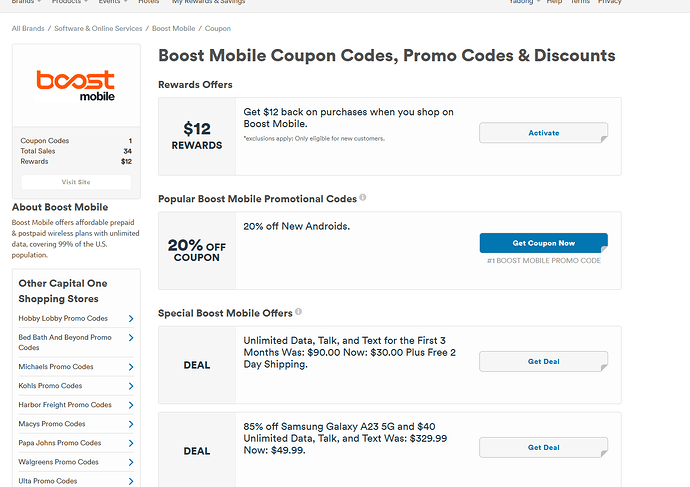This screenshot has height=487, width=690.
Task: Click chevron next to Kohls Promo Codes
Action: pyautogui.click(x=131, y=386)
